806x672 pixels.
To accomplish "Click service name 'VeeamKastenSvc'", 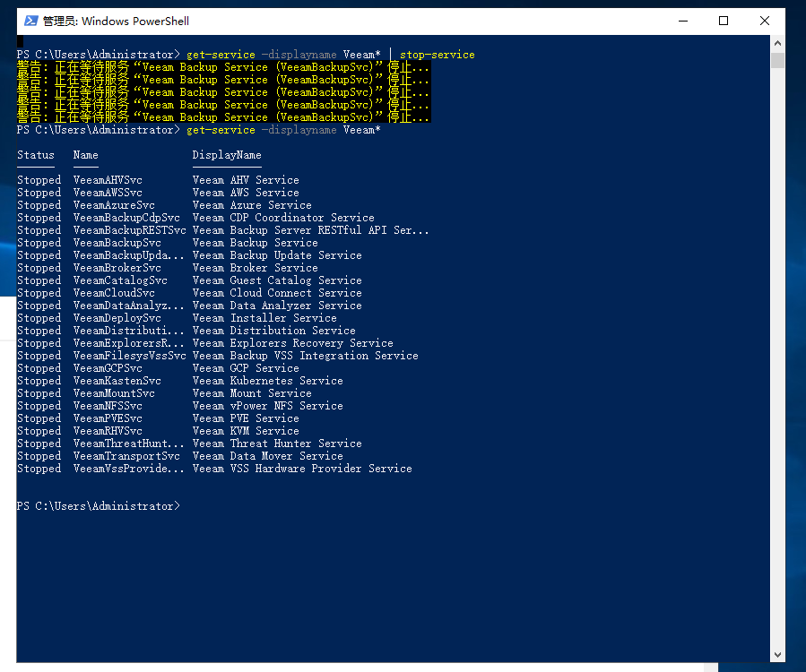I will pos(117,381).
